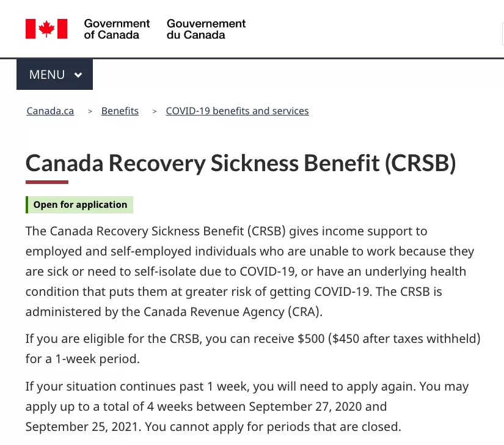Click the September 25, 2021 date text
Viewport: 504px width, 445px height.
coord(82,427)
